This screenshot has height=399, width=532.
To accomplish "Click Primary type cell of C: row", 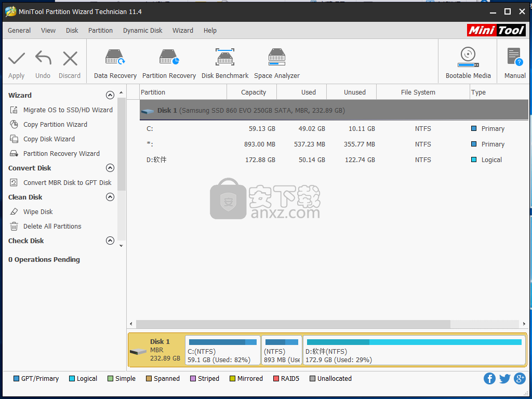I will point(488,129).
